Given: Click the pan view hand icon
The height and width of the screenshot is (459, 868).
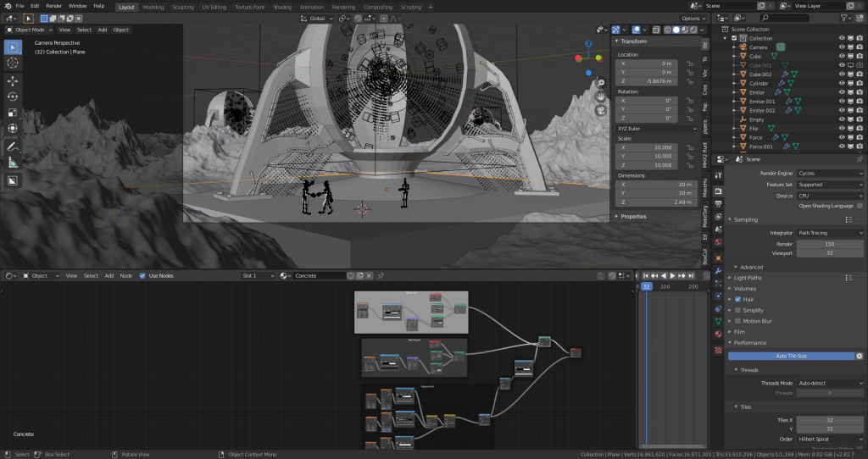Looking at the screenshot, I should point(601,97).
